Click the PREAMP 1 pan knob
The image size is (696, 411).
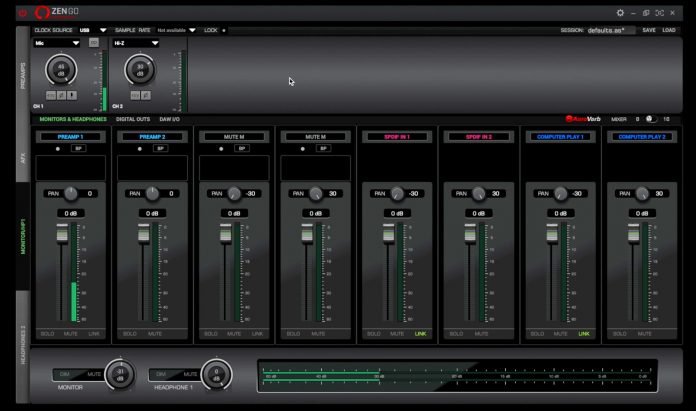[x=70, y=193]
